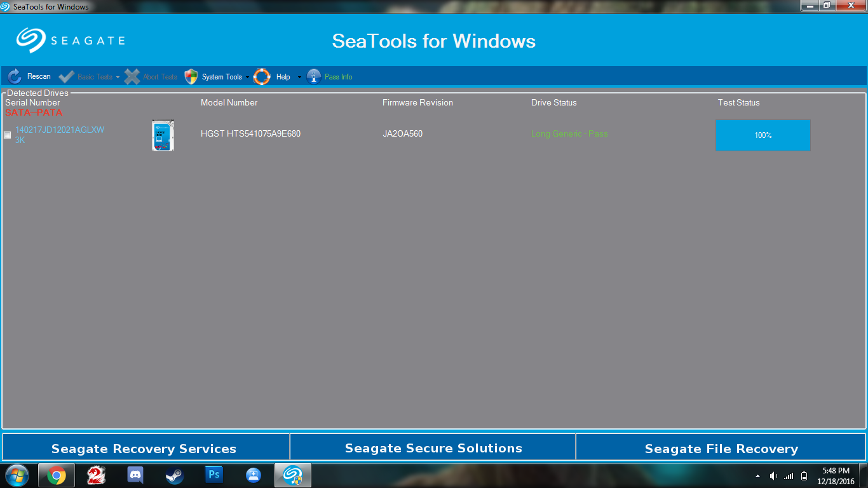Click the Pass Info information icon
This screenshot has width=868, height=488.
pyautogui.click(x=313, y=77)
